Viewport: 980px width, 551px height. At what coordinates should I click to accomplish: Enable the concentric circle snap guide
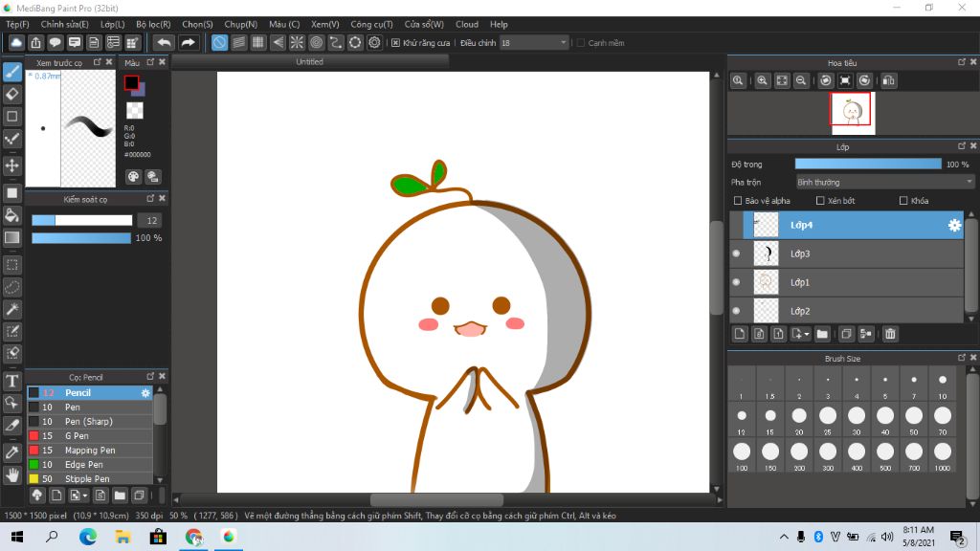coord(316,42)
